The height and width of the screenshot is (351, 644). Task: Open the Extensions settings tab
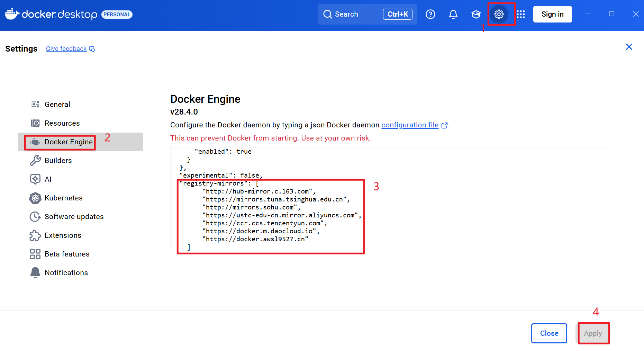80,235
